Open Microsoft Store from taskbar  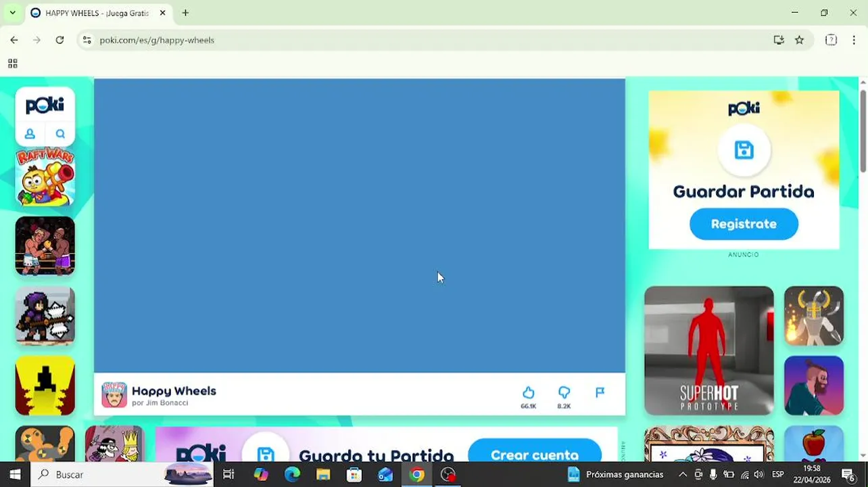pos(354,474)
